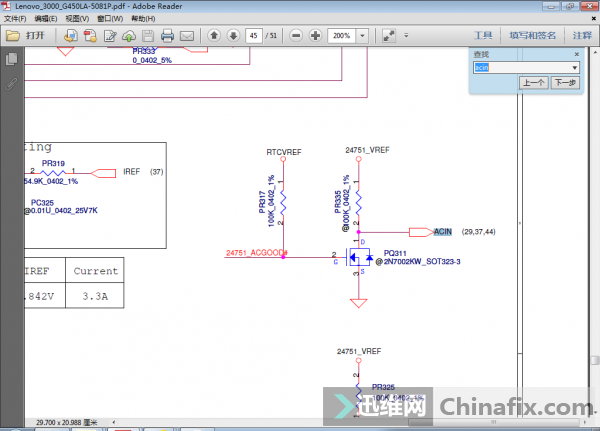
Task: Click the page number field showing 45
Action: point(253,36)
